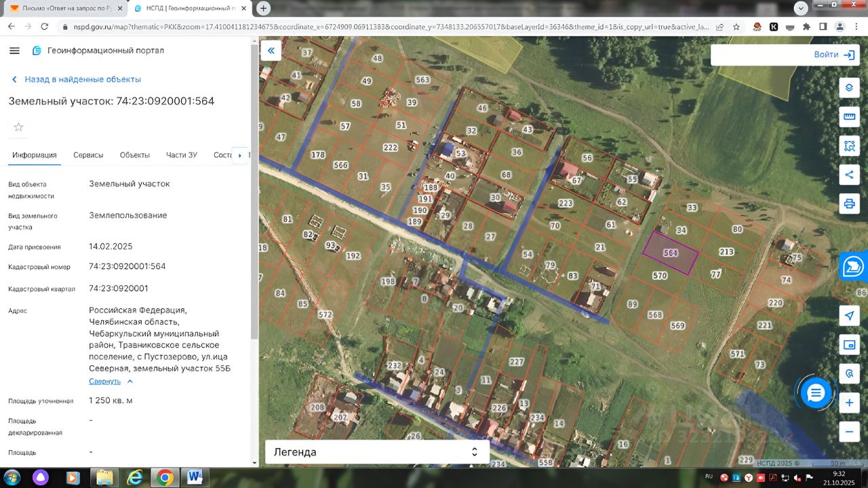Add parcel to favorites with star

[x=18, y=127]
